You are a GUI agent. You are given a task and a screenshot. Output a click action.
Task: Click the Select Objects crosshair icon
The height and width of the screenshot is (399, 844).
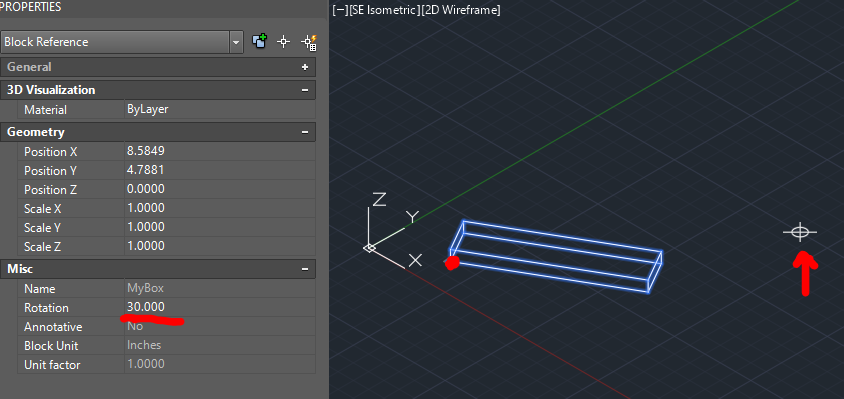pyautogui.click(x=284, y=41)
